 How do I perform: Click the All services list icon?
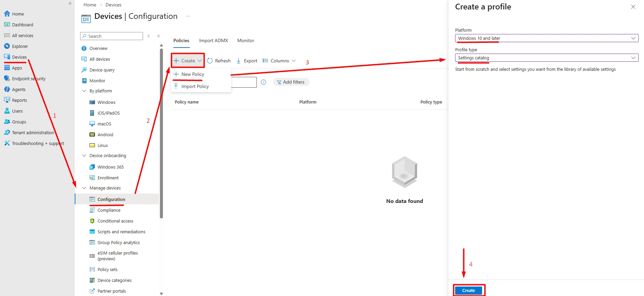(x=7, y=35)
